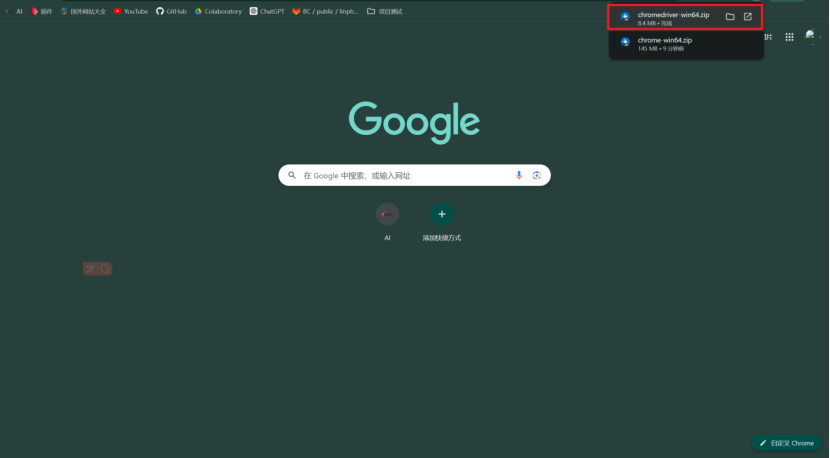Image resolution: width=830 pixels, height=458 pixels.
Task: Click the '8.4 MB' status text of chromedriver
Action: pyautogui.click(x=646, y=23)
